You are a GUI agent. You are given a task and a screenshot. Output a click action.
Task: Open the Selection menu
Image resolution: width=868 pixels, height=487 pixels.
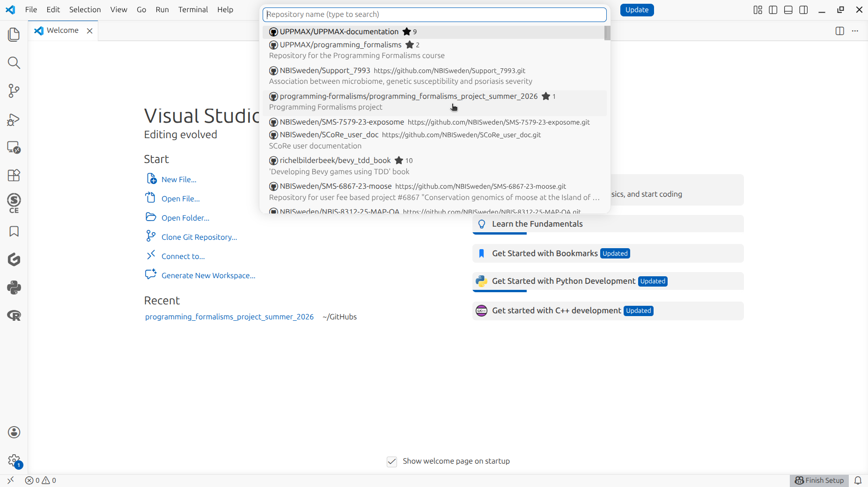(85, 9)
